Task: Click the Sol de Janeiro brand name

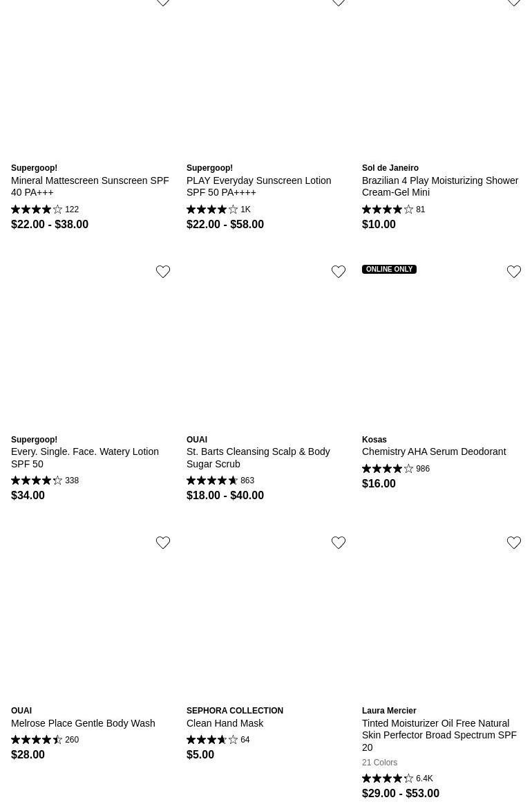Action: [x=390, y=168]
